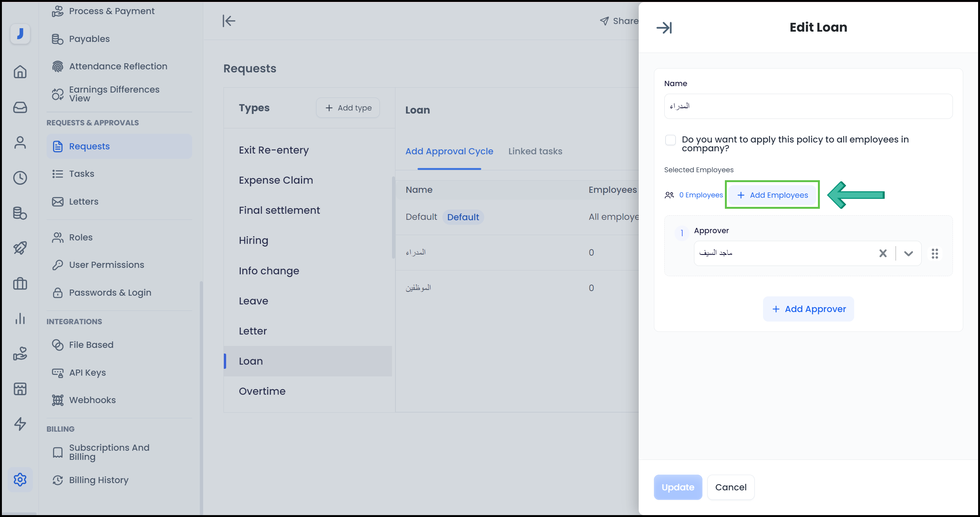Viewport: 980px width, 517px height.
Task: Select the Overtime request type
Action: click(x=262, y=391)
